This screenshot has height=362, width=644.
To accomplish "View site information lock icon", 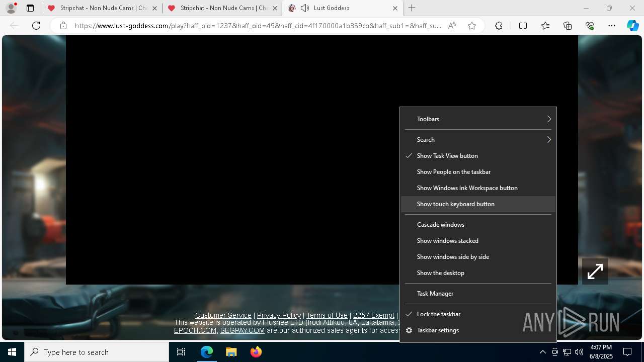I will 63,26.
